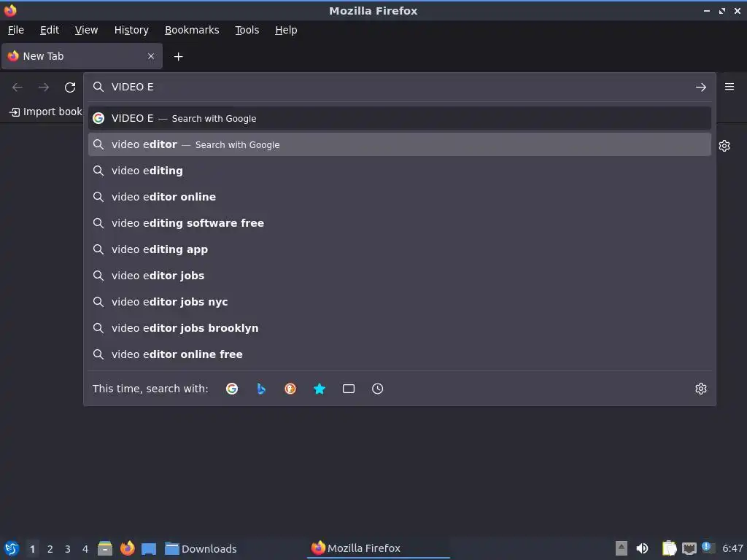747x560 pixels.
Task: Open network status tray icon
Action: tap(689, 548)
